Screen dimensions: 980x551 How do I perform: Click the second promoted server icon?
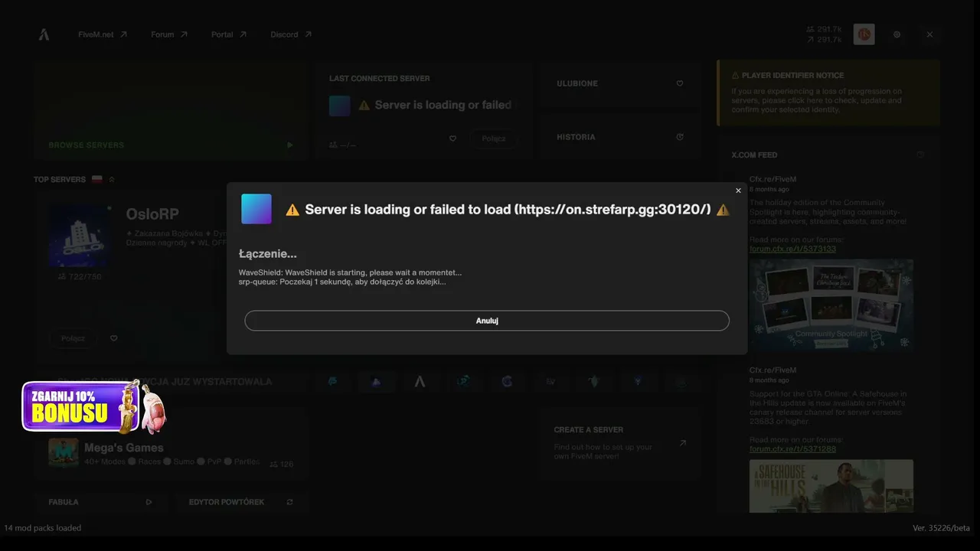click(x=376, y=381)
